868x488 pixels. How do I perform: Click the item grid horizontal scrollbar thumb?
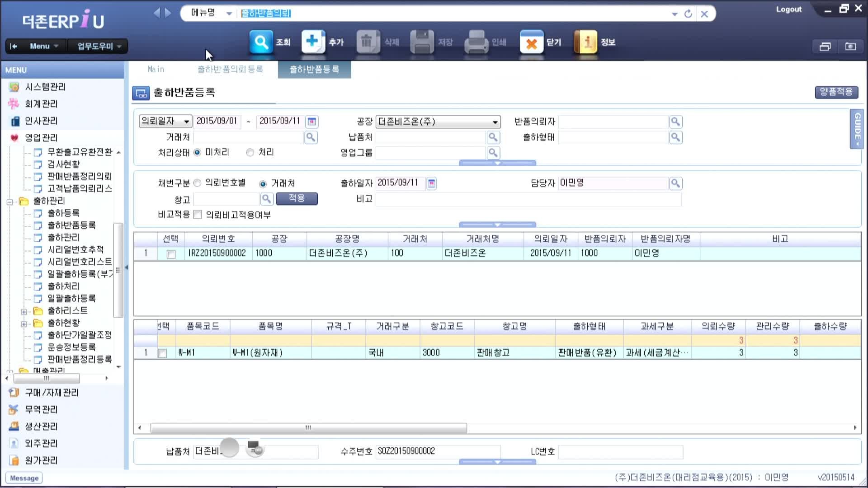coord(308,428)
